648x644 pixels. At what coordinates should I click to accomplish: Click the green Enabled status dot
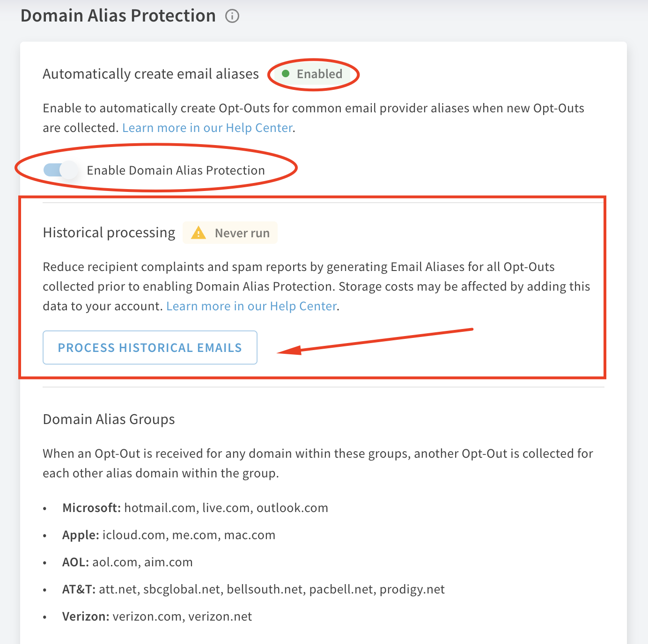click(x=286, y=73)
